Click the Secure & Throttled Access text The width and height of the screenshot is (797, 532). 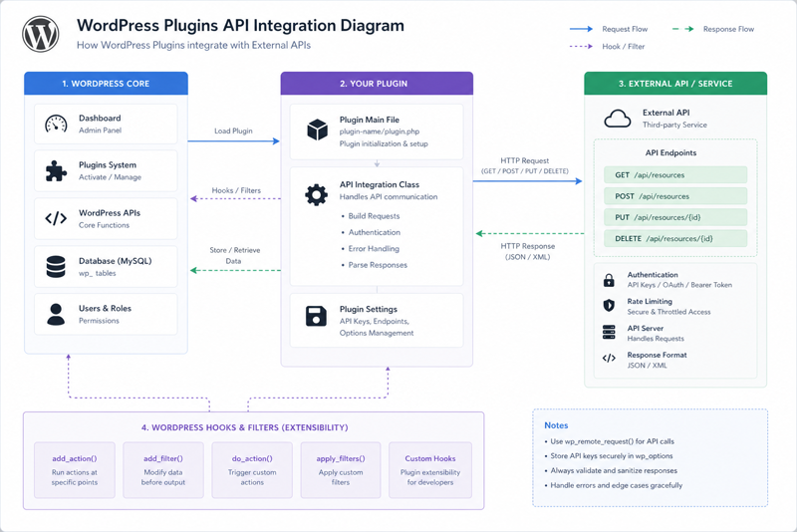tap(668, 312)
